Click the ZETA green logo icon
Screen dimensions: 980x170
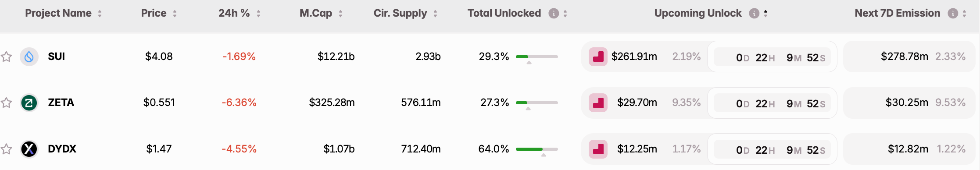[x=29, y=103]
